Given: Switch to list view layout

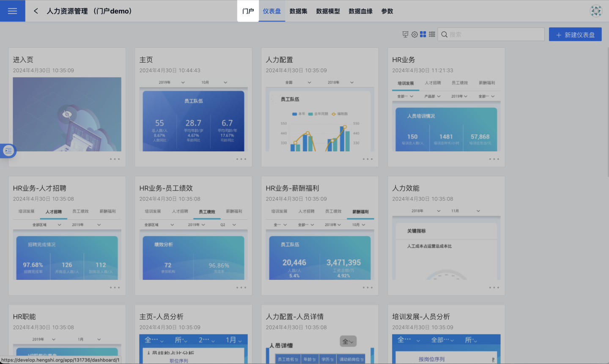Looking at the screenshot, I should coord(432,35).
